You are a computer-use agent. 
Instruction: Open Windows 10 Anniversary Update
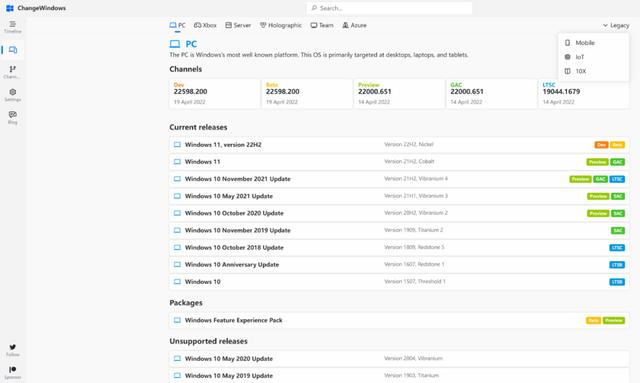pyautogui.click(x=399, y=265)
